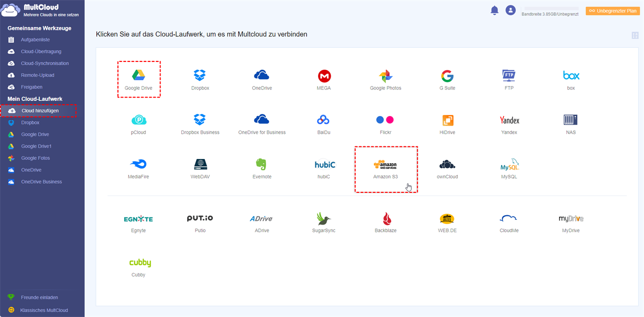Open the user account avatar
Viewport: 644px width, 317px height.
point(511,10)
